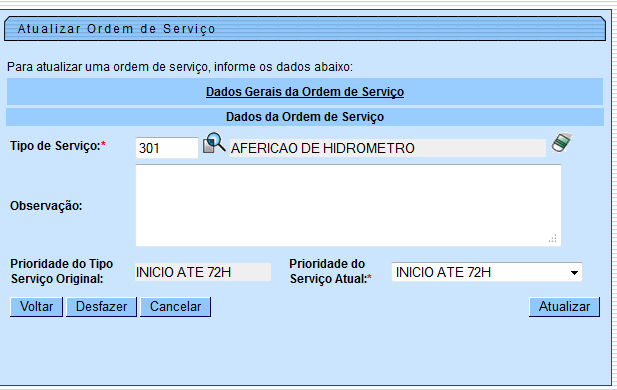Click inside the Observação text area
Screen dimensions: 617x390
[x=348, y=205]
